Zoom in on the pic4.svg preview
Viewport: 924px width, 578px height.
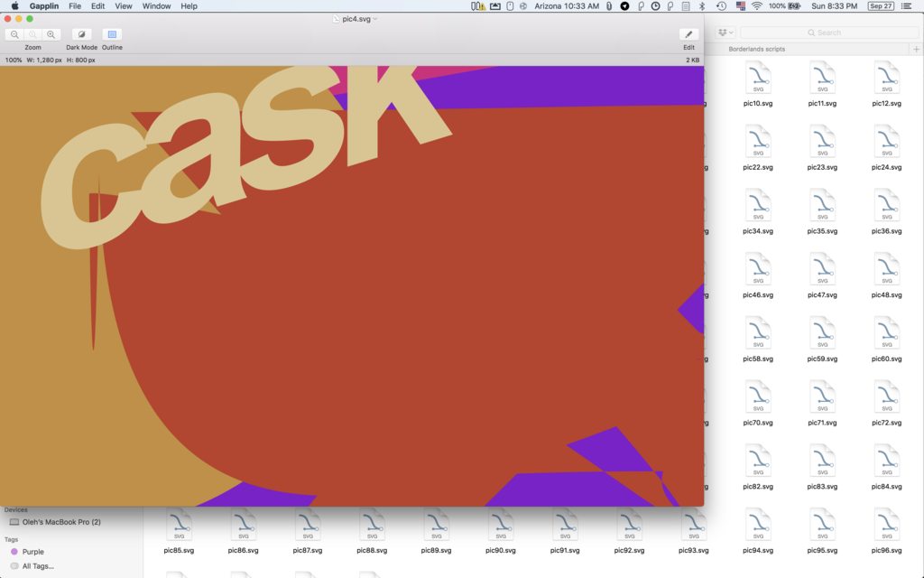(51, 34)
